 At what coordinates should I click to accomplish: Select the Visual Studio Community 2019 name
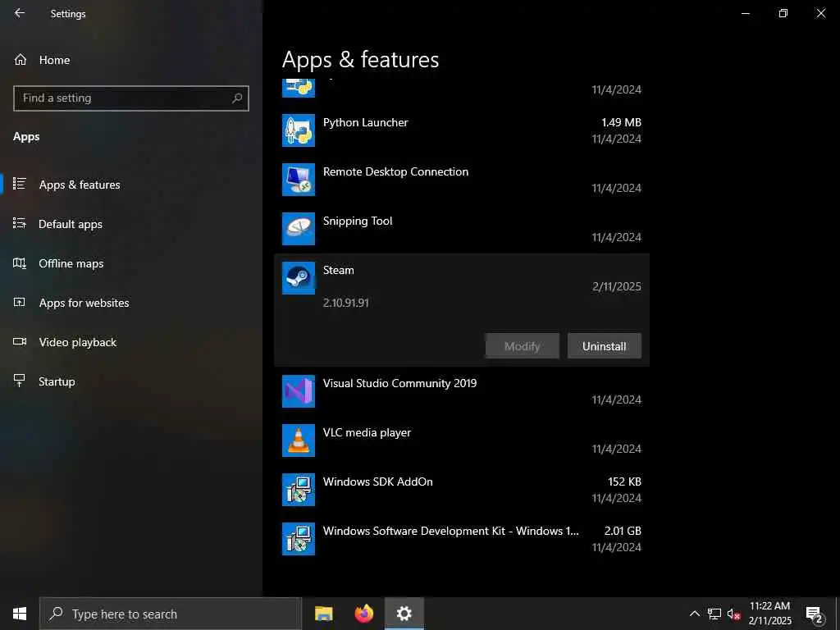point(399,384)
